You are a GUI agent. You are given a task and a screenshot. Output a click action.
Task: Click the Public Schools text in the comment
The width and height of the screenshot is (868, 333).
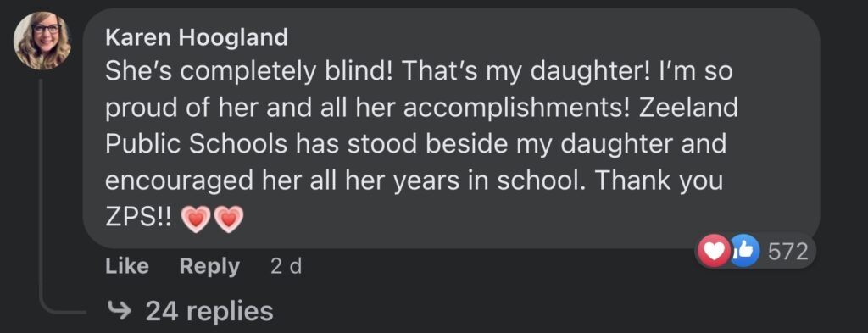(197, 144)
